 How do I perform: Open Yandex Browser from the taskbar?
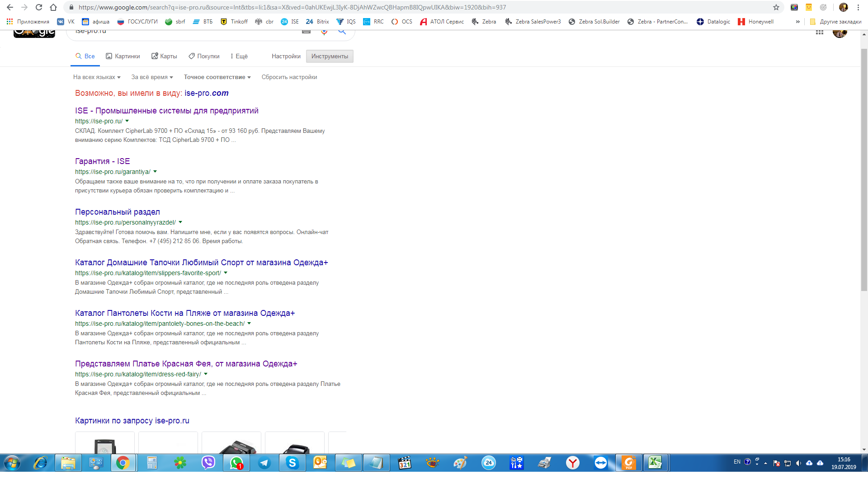coord(573,463)
